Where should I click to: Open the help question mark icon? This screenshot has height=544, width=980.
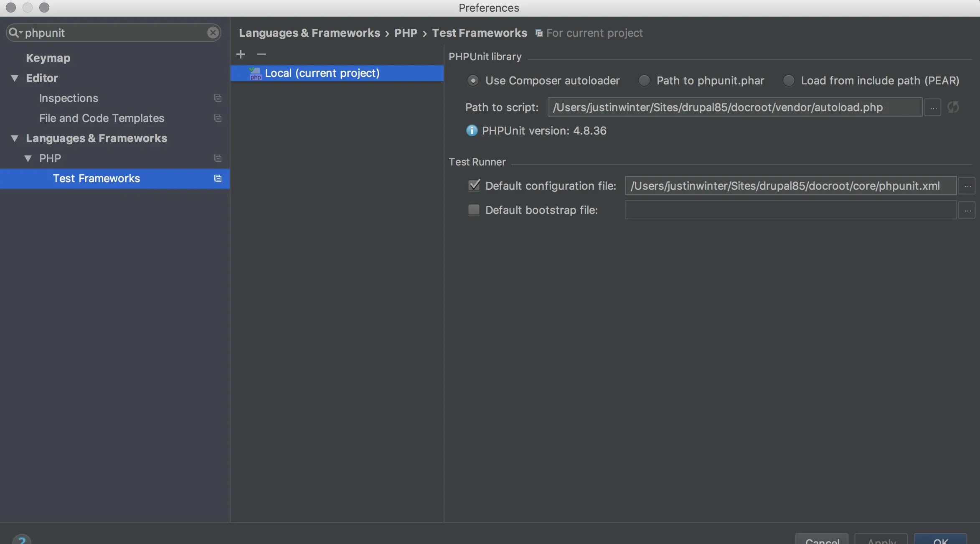coord(22,540)
